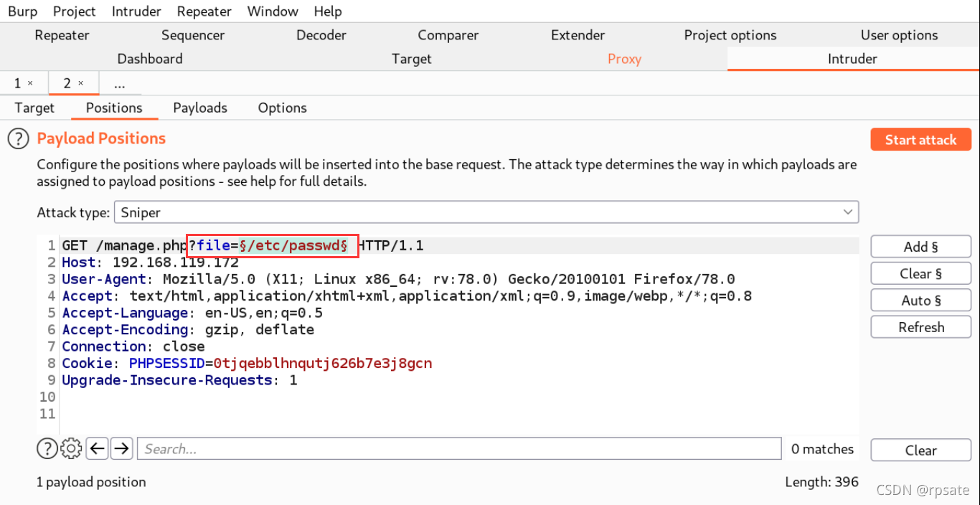Image resolution: width=980 pixels, height=505 pixels.
Task: Switch to the Proxy tab
Action: point(624,59)
